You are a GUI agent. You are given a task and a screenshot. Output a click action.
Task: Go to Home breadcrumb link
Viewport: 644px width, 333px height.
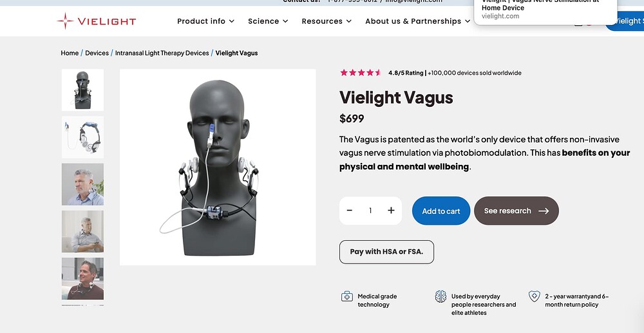pos(70,53)
